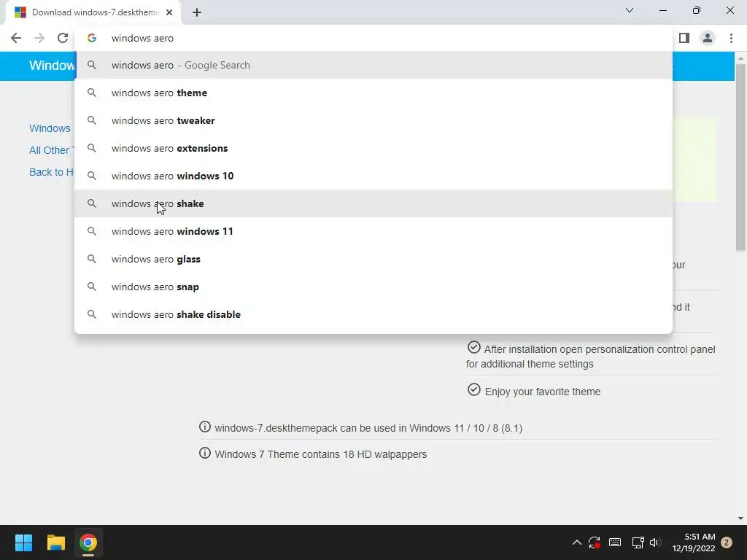Click the 'windows-7.deskthemepack can be used' note
This screenshot has height=560, width=747.
tap(368, 428)
